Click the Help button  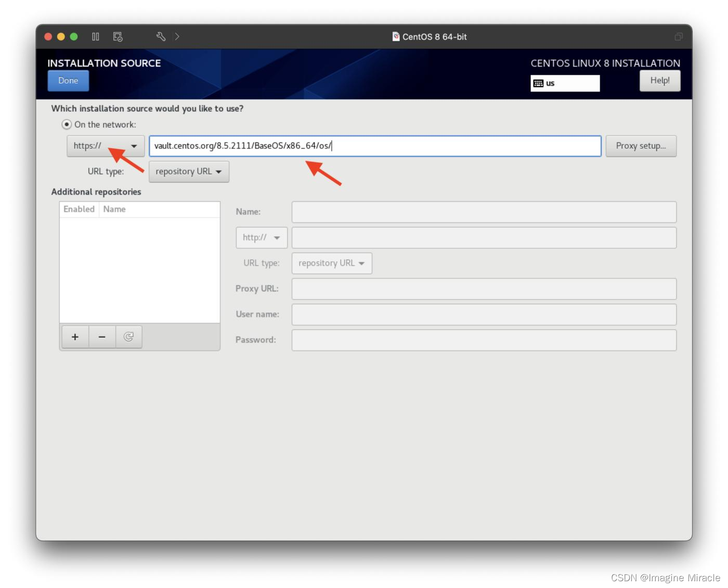[x=659, y=81]
